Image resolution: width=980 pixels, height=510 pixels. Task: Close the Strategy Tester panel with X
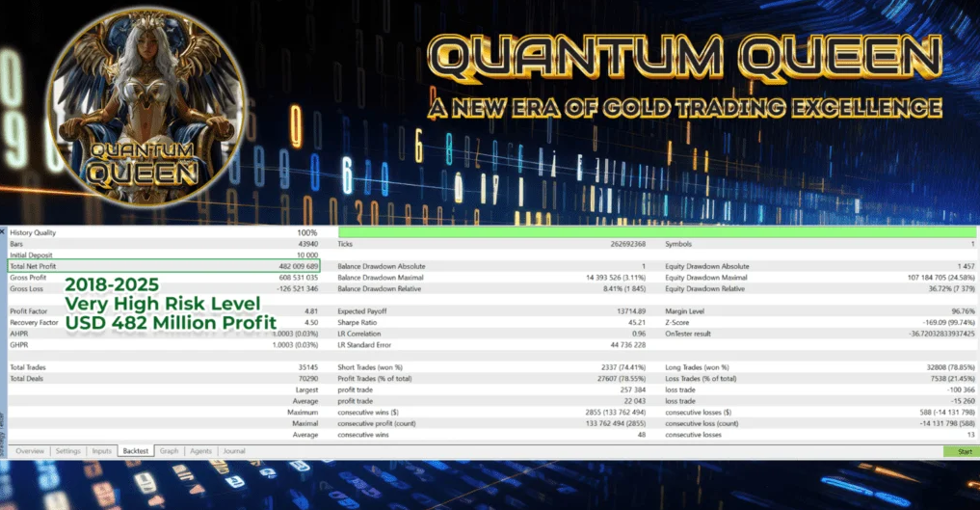tap(3, 231)
